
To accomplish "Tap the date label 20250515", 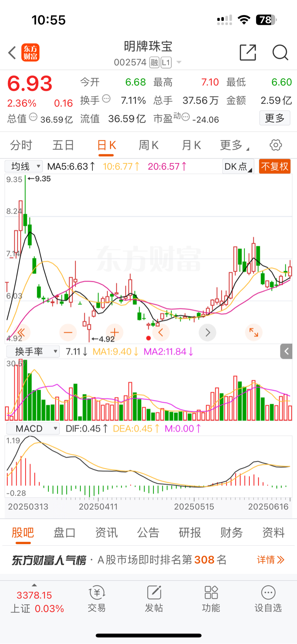I will pos(194,507).
